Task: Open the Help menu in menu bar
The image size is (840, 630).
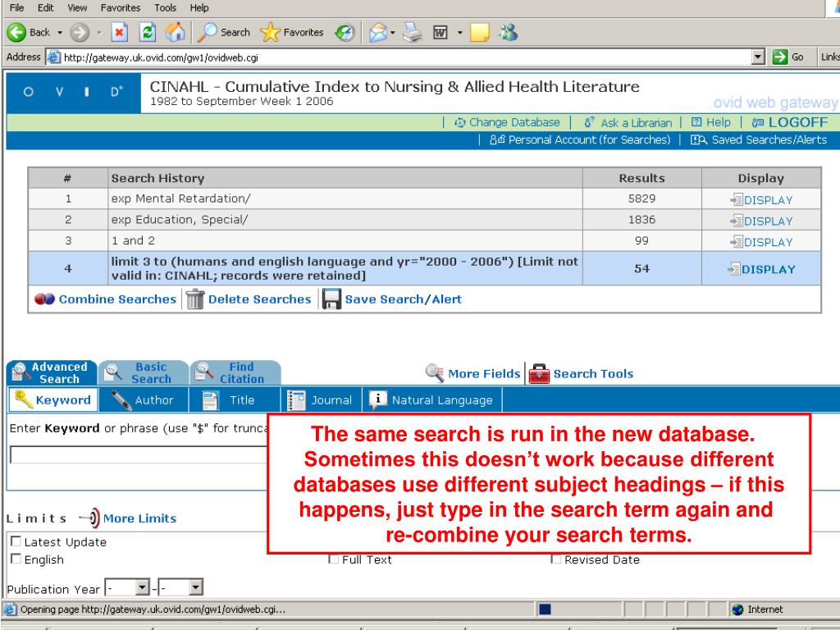Action: tap(199, 7)
